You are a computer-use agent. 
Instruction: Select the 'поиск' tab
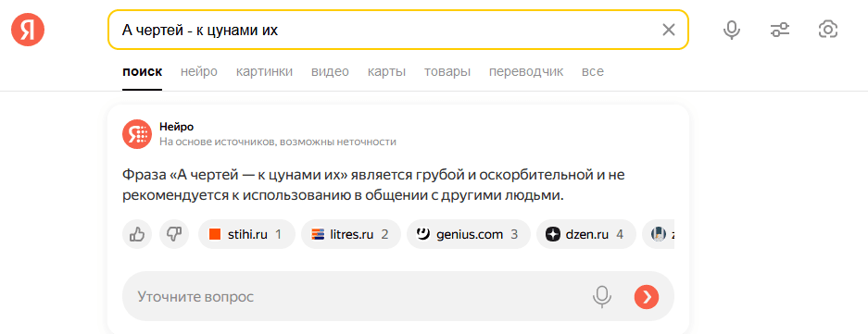pos(143,72)
